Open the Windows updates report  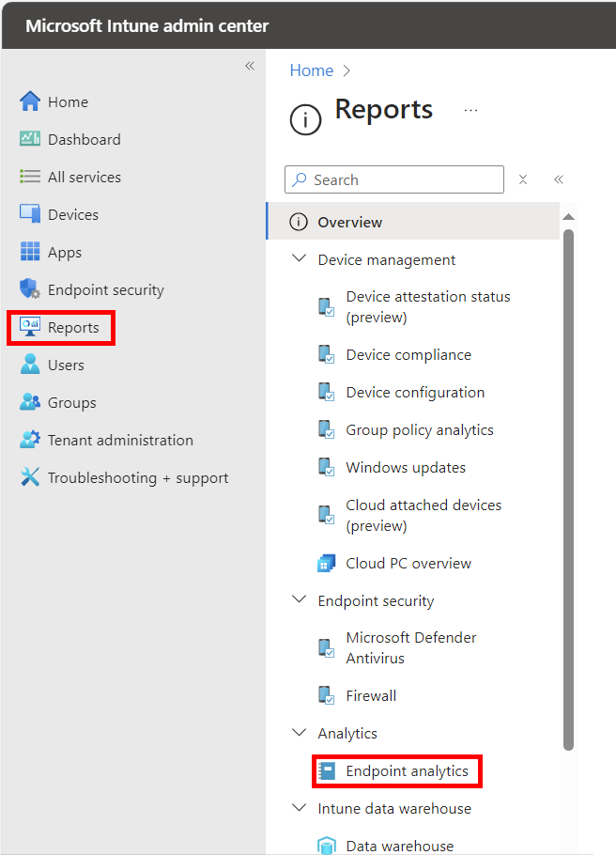[x=406, y=467]
